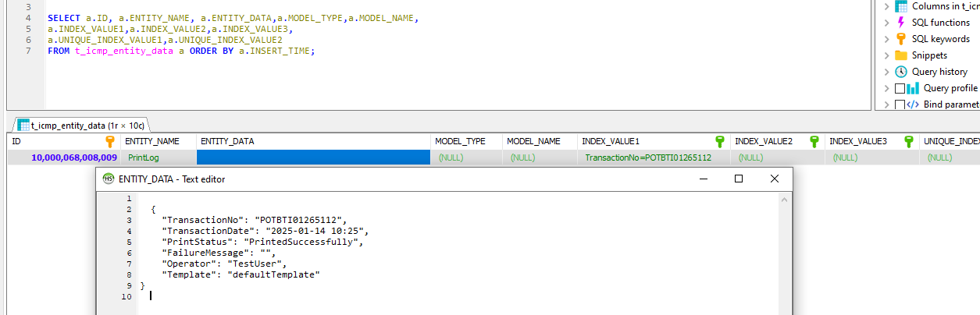This screenshot has width=980, height=315.
Task: Sort by INDEX_VALUE3 column header
Action: click(871, 141)
